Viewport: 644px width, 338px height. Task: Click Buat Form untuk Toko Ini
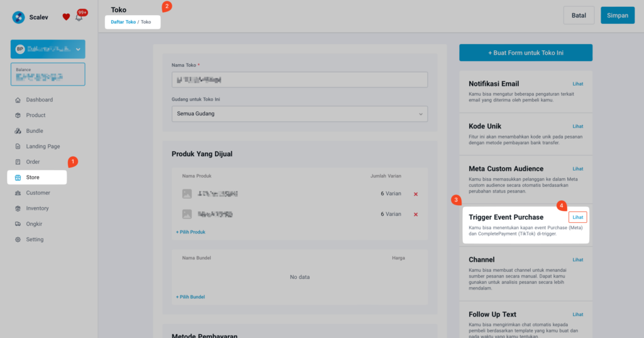coord(526,53)
